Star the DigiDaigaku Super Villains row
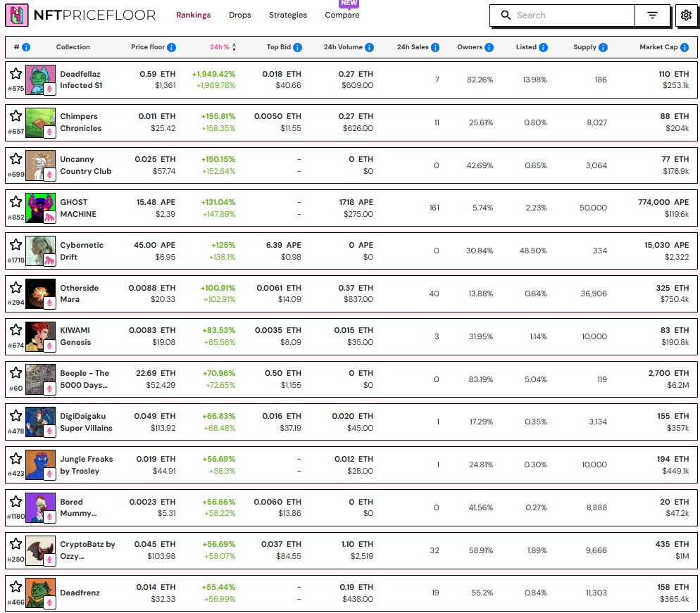 point(15,415)
